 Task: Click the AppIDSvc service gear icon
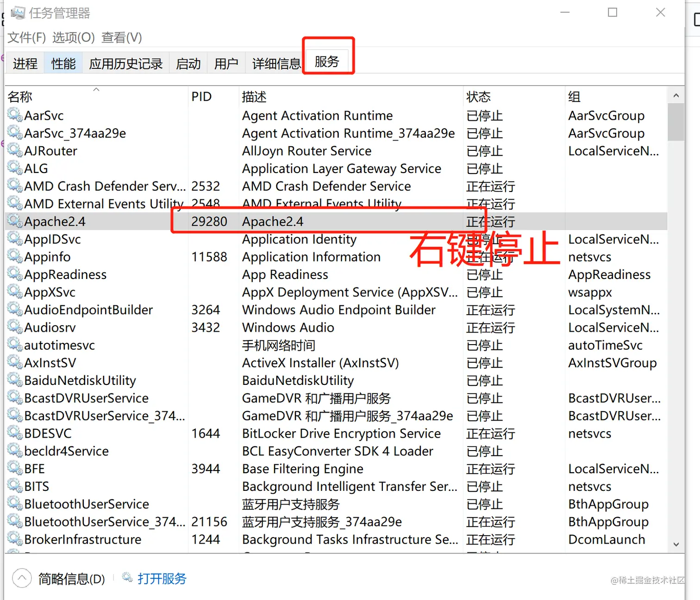(15, 239)
